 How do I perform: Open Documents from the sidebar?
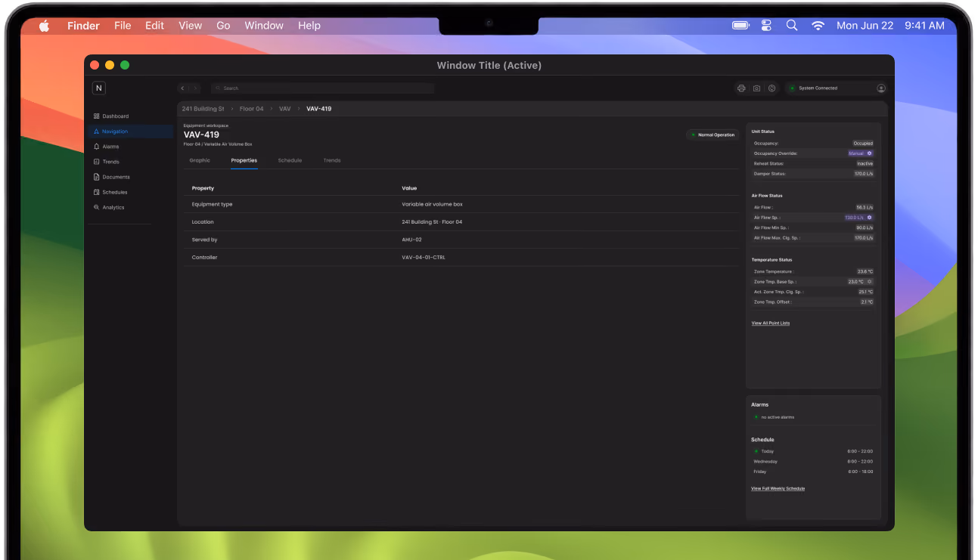[x=129, y=177]
